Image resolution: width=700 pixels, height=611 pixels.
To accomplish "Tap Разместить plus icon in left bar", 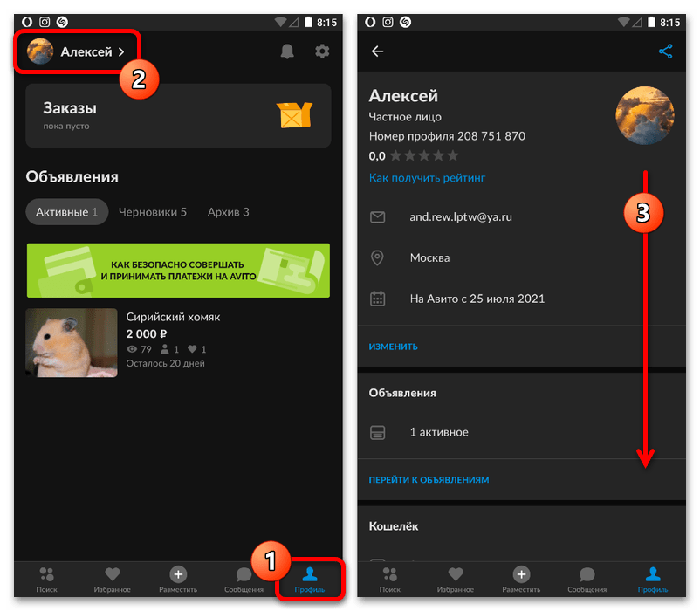I will (178, 578).
